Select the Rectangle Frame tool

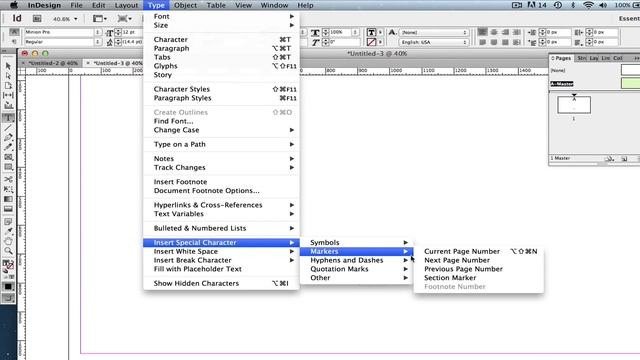(8, 157)
